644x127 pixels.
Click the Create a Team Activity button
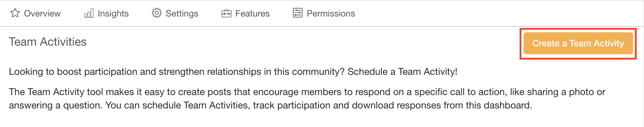click(578, 43)
